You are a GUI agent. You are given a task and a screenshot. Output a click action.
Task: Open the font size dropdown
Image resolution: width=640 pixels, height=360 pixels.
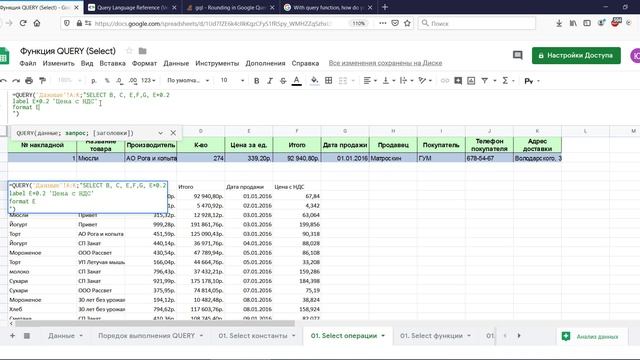click(x=232, y=81)
